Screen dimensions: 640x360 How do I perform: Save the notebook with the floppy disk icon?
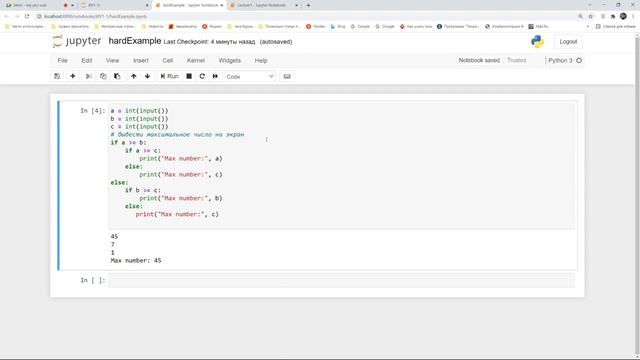tap(57, 76)
